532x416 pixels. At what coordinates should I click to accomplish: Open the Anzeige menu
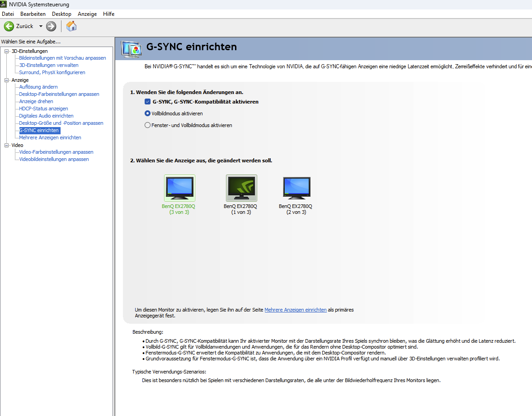[87, 14]
